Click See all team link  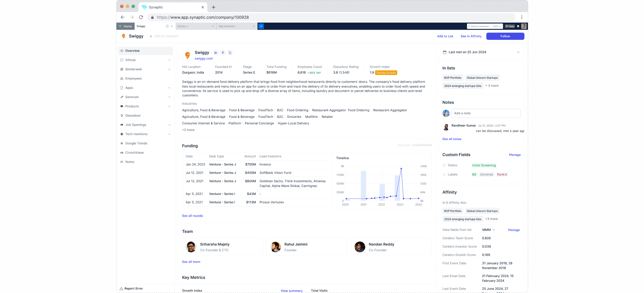click(x=191, y=262)
